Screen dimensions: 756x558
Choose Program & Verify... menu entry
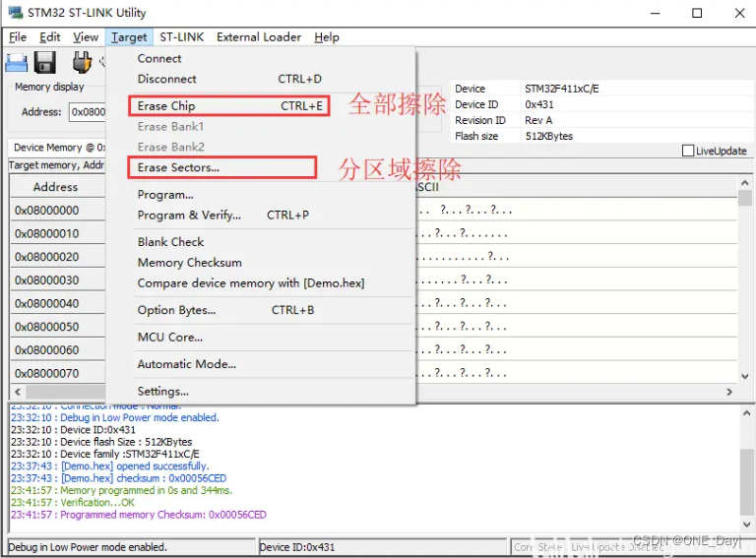click(260, 215)
